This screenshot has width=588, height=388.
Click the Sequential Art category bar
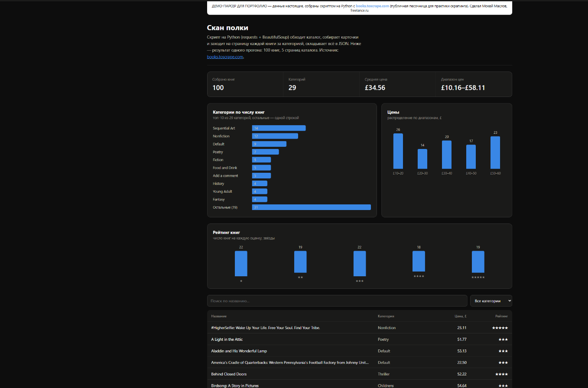point(279,128)
